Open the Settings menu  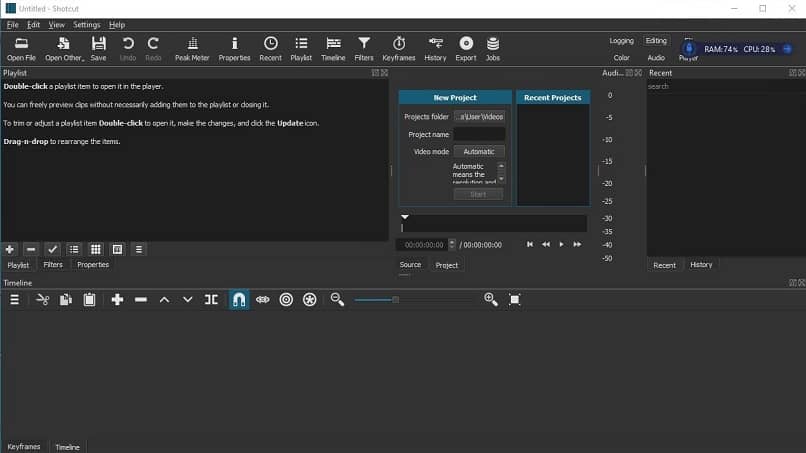tap(87, 24)
